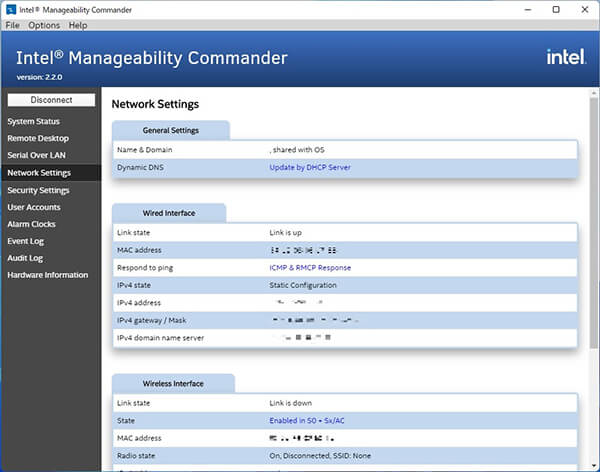The width and height of the screenshot is (600, 472).
Task: Select the Wireless Interface tab header
Action: [x=173, y=384]
